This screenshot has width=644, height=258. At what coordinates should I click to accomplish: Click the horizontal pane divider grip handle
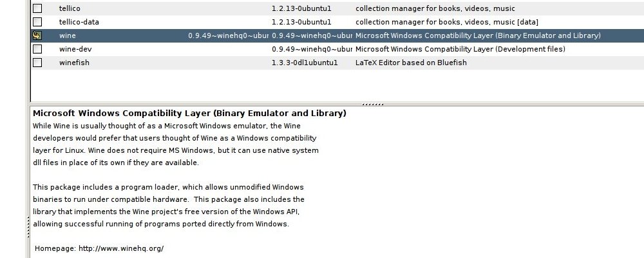[372, 104]
